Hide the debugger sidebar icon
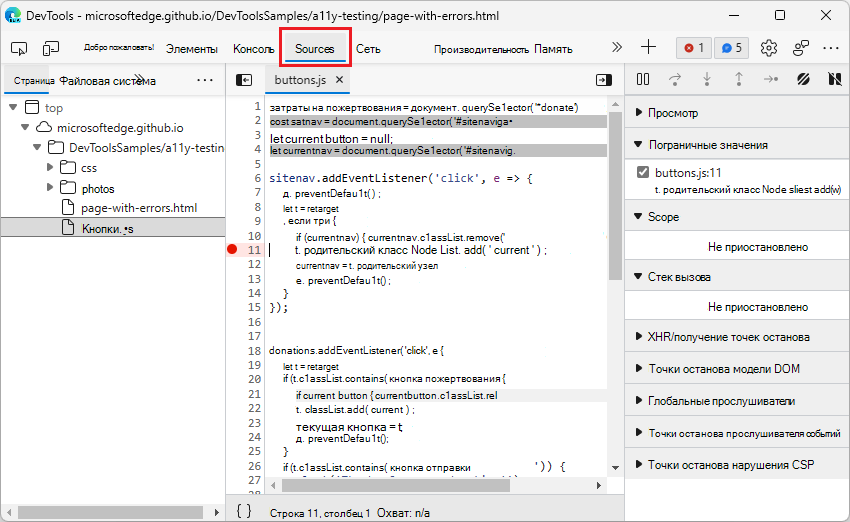850x522 pixels. (x=604, y=80)
